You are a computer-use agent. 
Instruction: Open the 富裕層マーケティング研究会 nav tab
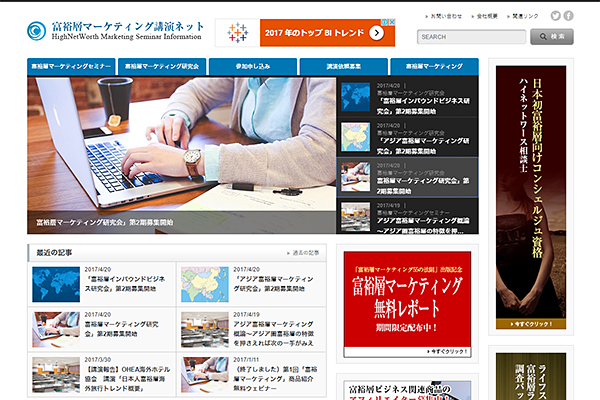point(161,66)
